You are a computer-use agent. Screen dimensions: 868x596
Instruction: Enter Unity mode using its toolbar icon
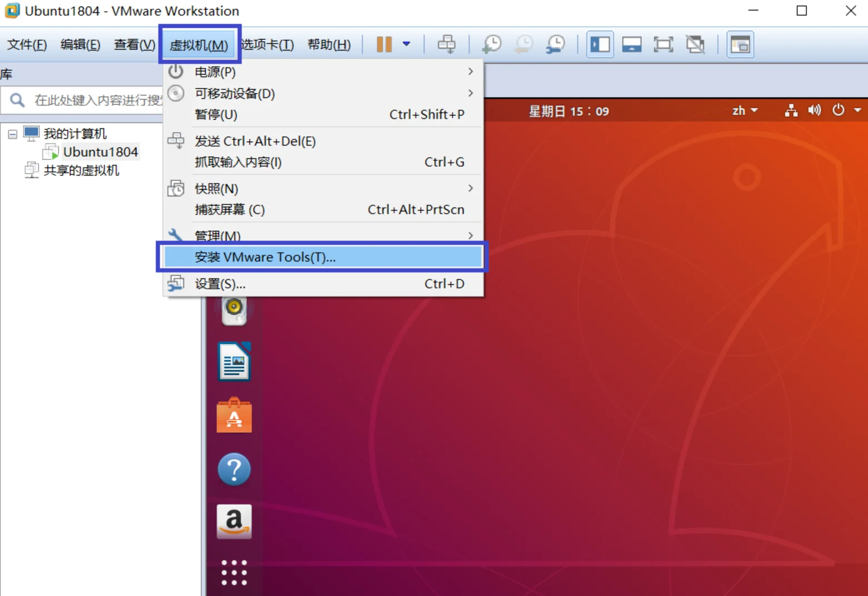pyautogui.click(x=696, y=44)
